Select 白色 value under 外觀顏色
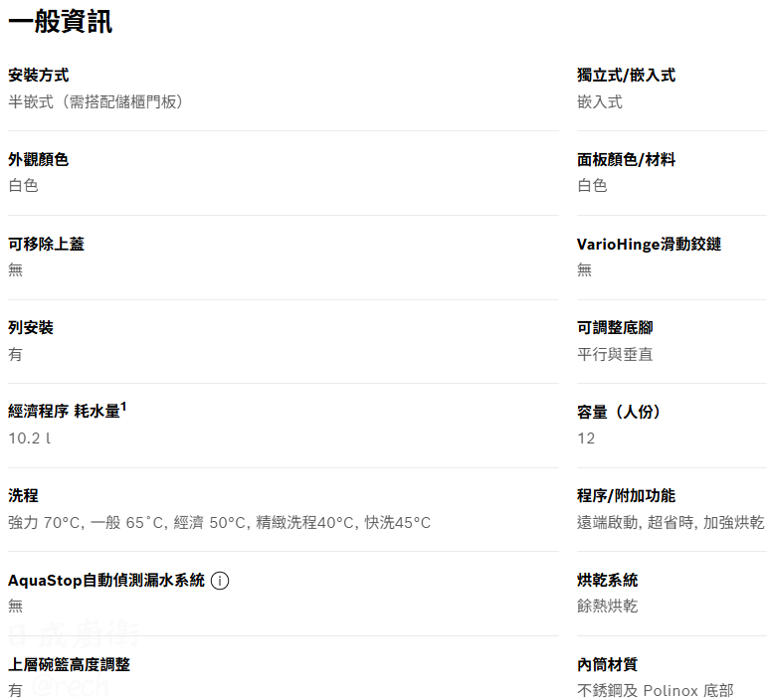Screen dimensions: 767x700 [x=23, y=185]
